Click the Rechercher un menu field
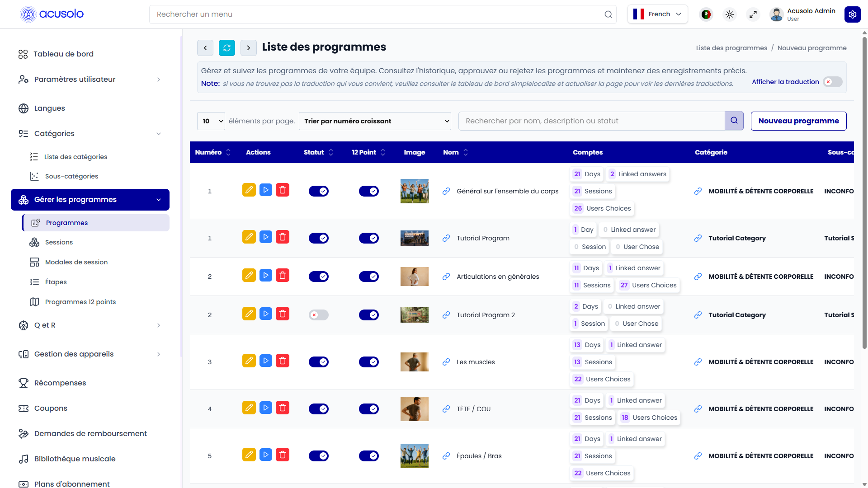Image resolution: width=868 pixels, height=488 pixels. pyautogui.click(x=382, y=14)
